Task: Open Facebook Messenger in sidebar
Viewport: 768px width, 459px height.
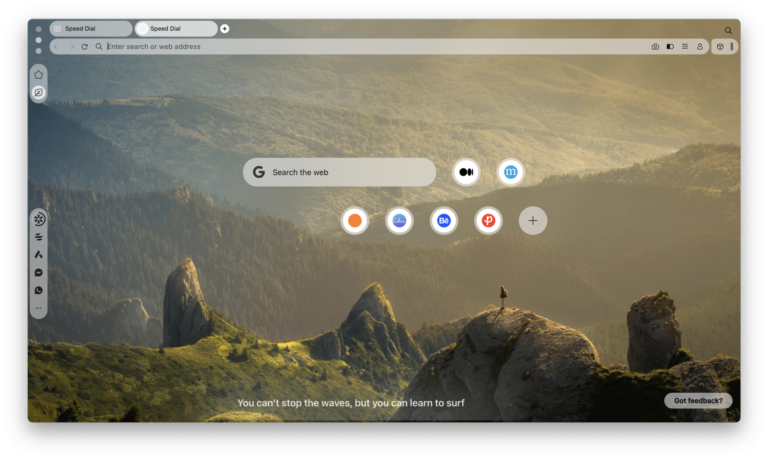Action: pyautogui.click(x=39, y=272)
